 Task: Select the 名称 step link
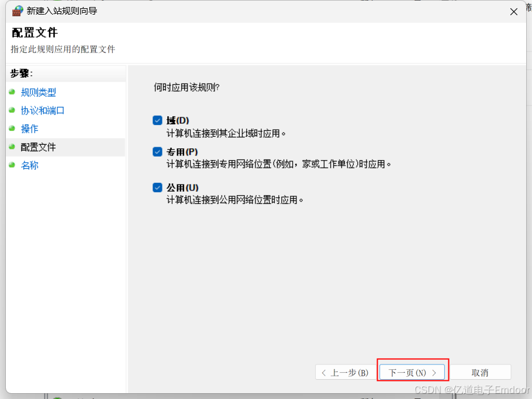[x=30, y=165]
